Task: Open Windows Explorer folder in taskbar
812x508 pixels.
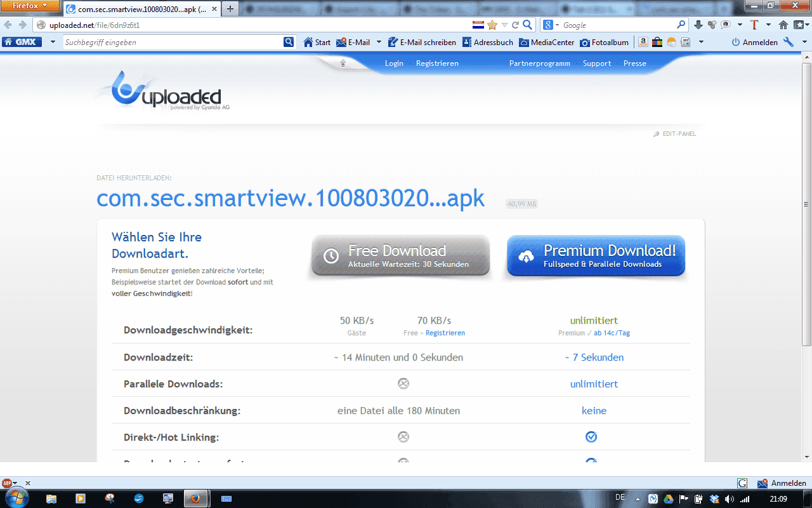Action: click(x=51, y=498)
